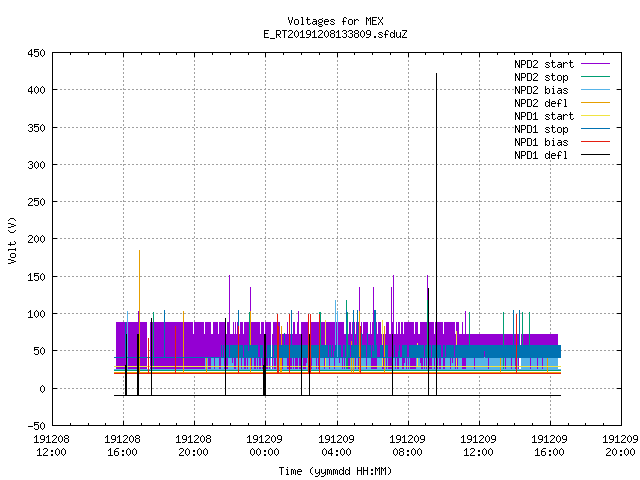
Task: Click the black NPD1 defl legend line
Action: tap(595, 155)
